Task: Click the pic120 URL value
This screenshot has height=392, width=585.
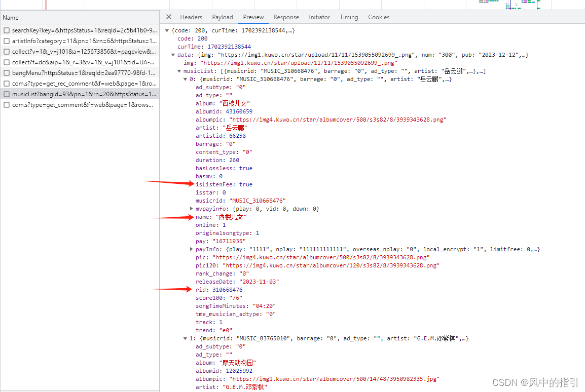Action: point(331,266)
